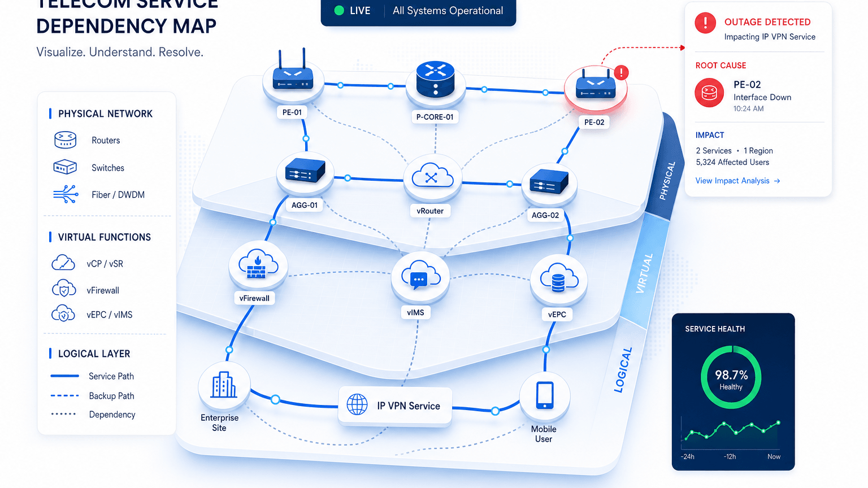The image size is (868, 488).
Task: Click the IP VPN Service card
Action: pyautogui.click(x=395, y=406)
